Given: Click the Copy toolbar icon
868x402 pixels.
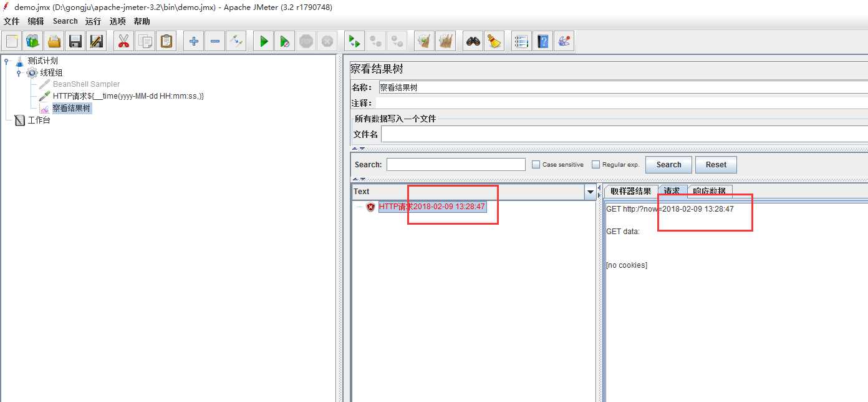Looking at the screenshot, I should click(x=145, y=41).
